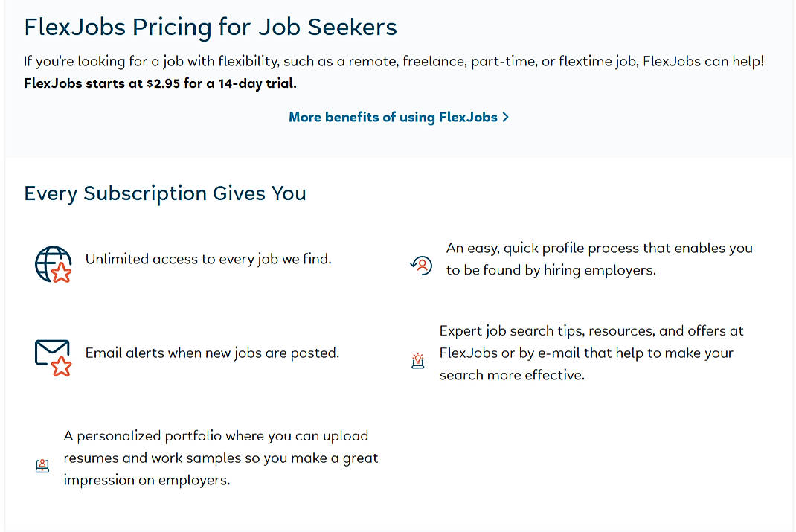
Task: Click the expert job search tips paragraph
Action: [591, 353]
